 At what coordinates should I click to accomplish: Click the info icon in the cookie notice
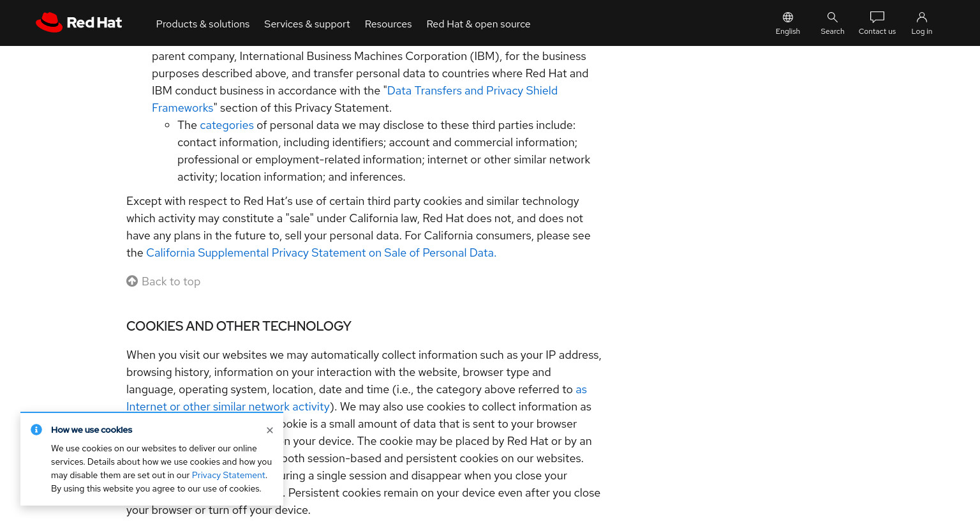tap(36, 430)
